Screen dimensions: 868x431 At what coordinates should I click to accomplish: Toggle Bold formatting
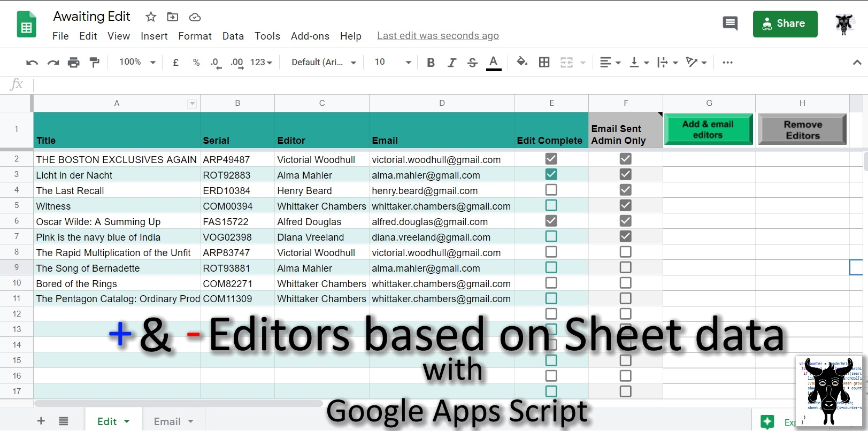[431, 63]
